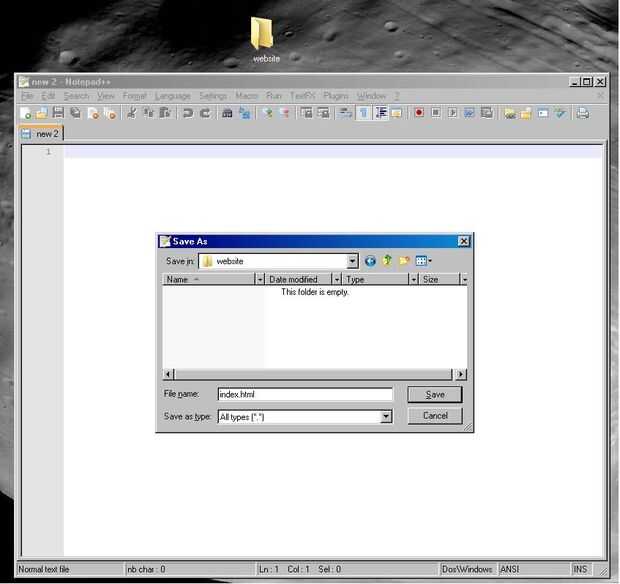Click the Copy toolbar icon

[x=148, y=113]
